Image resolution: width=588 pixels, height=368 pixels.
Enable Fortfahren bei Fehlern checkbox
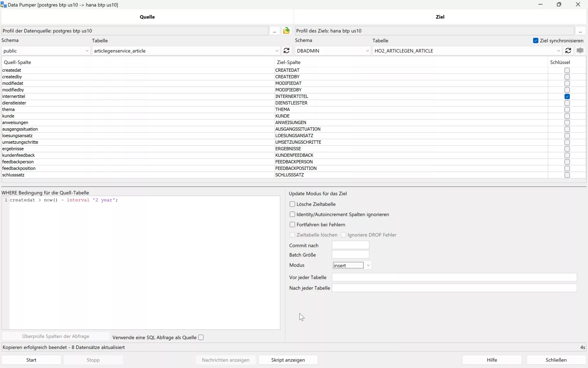click(x=292, y=224)
